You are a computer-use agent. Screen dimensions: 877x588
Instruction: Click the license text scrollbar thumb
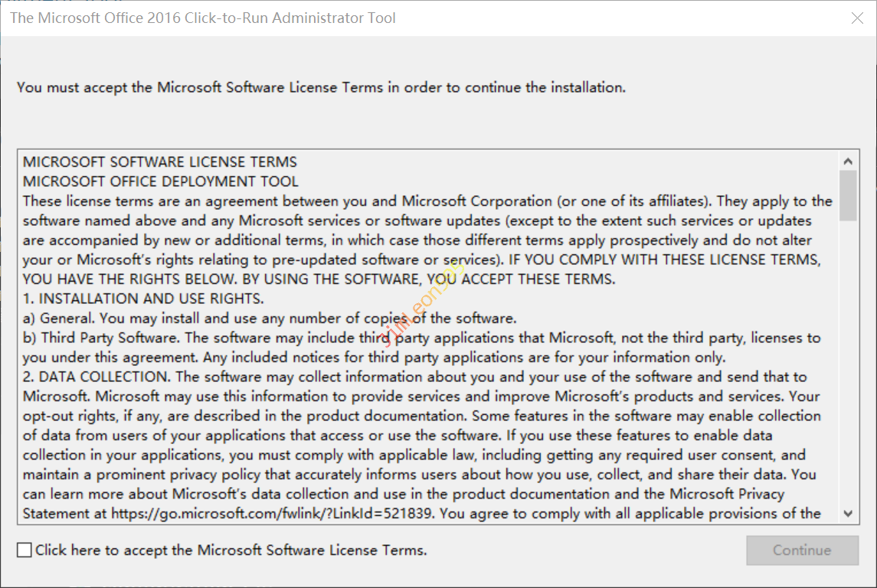pyautogui.click(x=848, y=195)
